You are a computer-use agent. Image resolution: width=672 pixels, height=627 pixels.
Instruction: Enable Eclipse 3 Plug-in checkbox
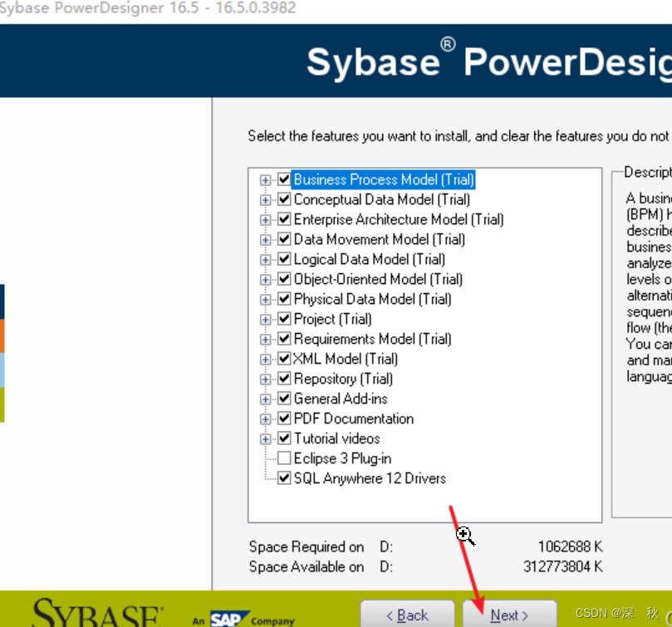(284, 458)
